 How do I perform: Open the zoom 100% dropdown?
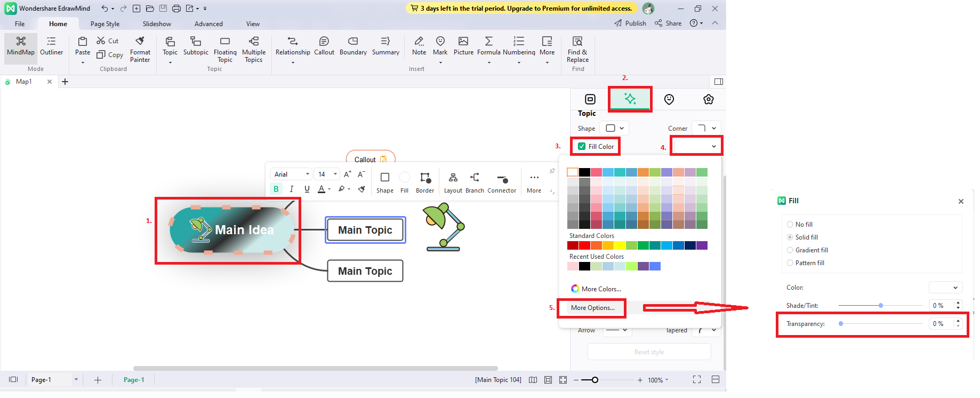(x=658, y=380)
